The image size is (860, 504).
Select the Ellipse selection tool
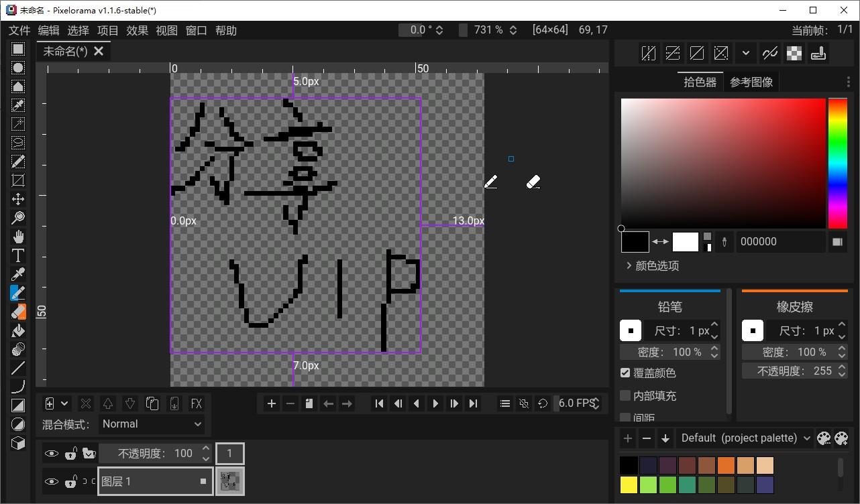coord(18,67)
